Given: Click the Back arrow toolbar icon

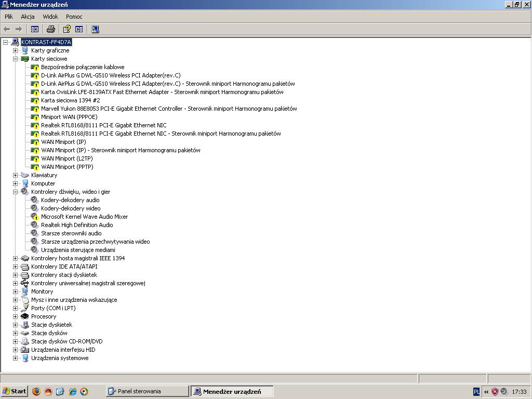Looking at the screenshot, I should [7, 29].
